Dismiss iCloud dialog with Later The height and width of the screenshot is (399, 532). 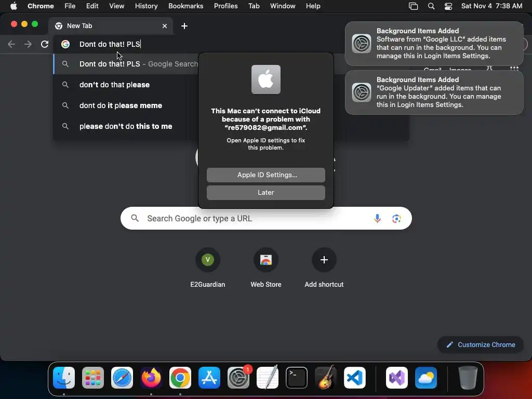tap(265, 192)
